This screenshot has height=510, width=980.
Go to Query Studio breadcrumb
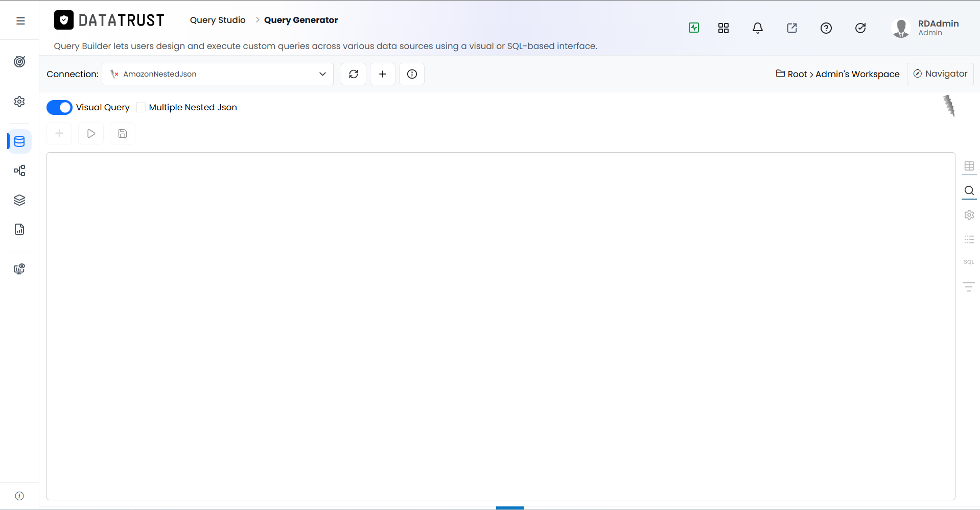pyautogui.click(x=218, y=20)
